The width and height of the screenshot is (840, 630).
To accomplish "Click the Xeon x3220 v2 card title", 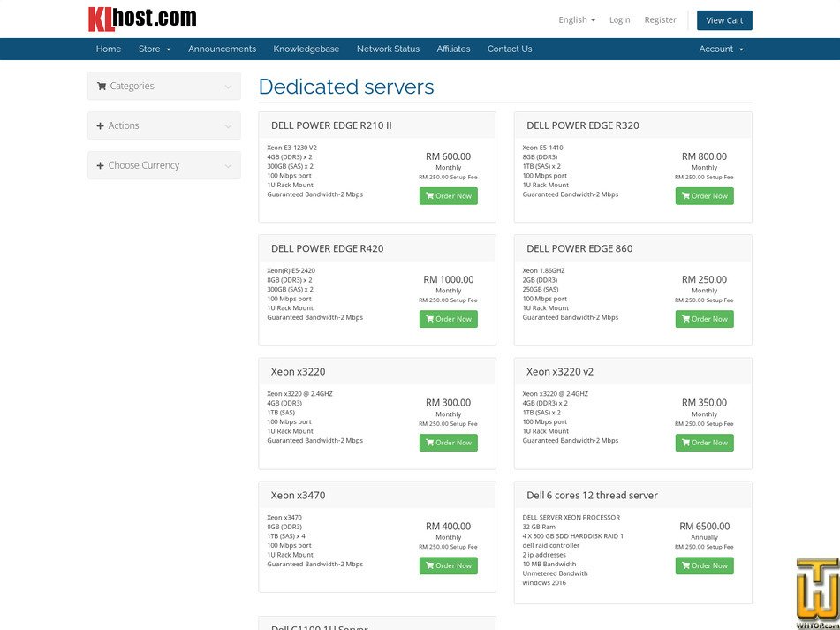I will (x=560, y=372).
